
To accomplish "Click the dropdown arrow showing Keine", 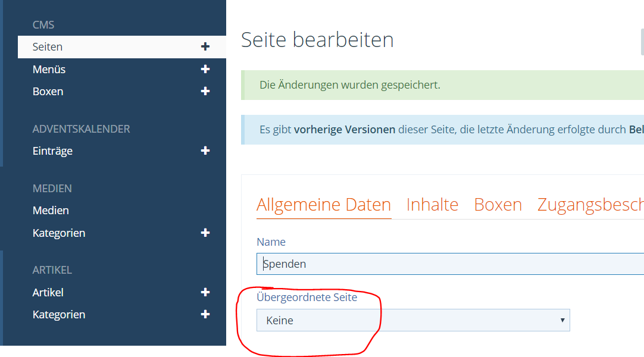I will point(562,320).
